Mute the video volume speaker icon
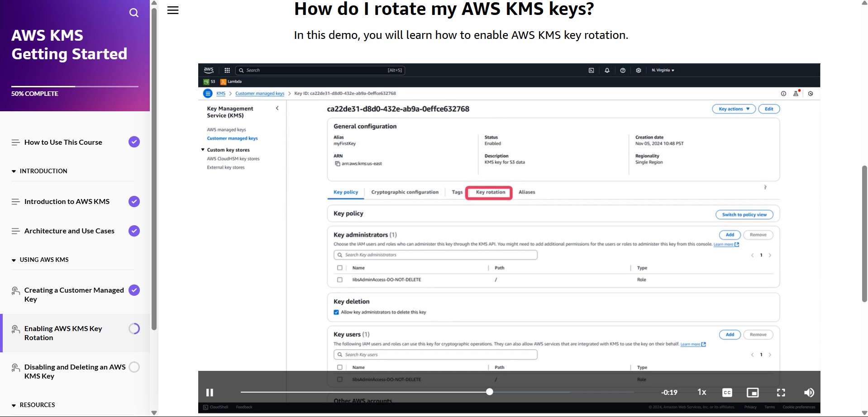The height and width of the screenshot is (417, 868). (809, 393)
